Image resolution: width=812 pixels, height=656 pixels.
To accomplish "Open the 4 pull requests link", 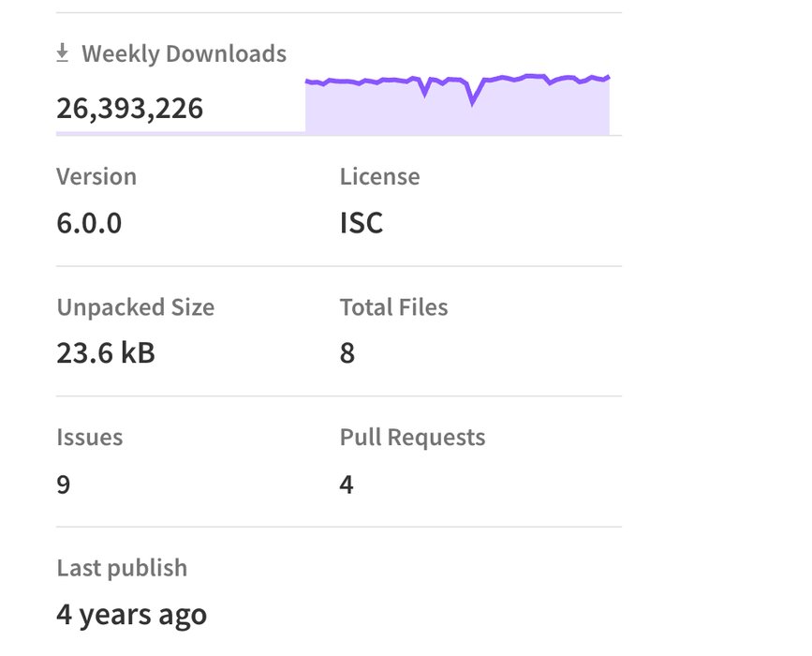I will click(347, 485).
